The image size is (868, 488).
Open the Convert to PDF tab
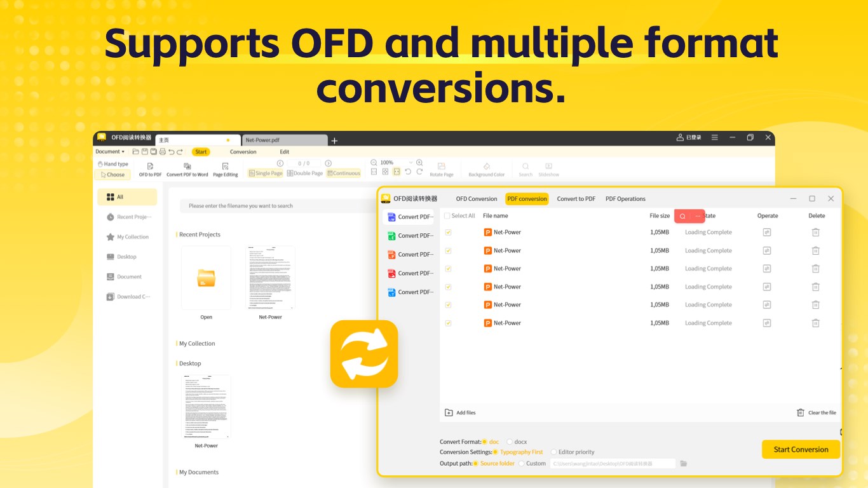click(576, 199)
